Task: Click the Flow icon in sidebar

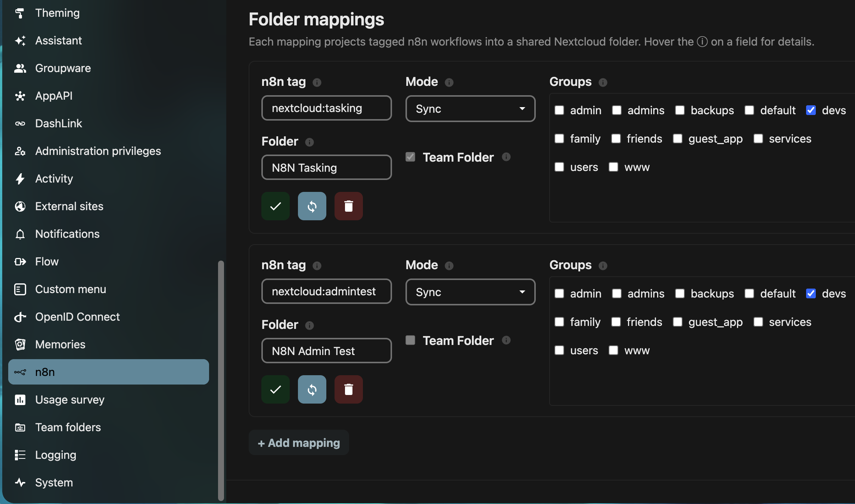Action: point(20,262)
